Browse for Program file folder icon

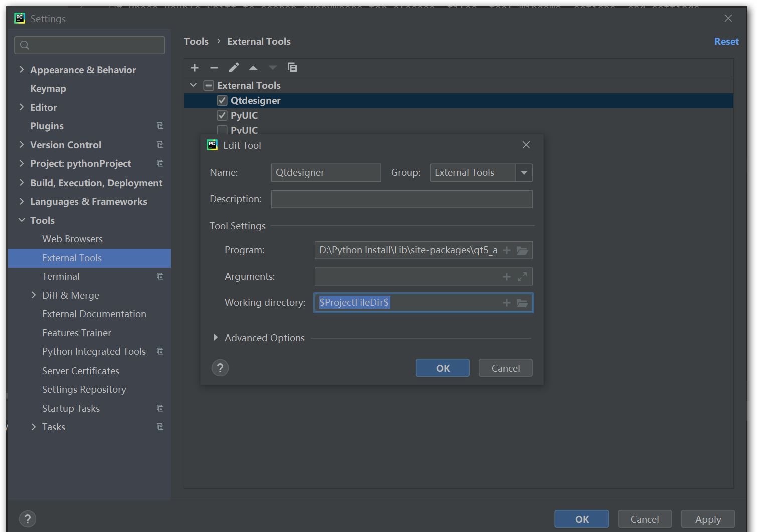point(522,250)
